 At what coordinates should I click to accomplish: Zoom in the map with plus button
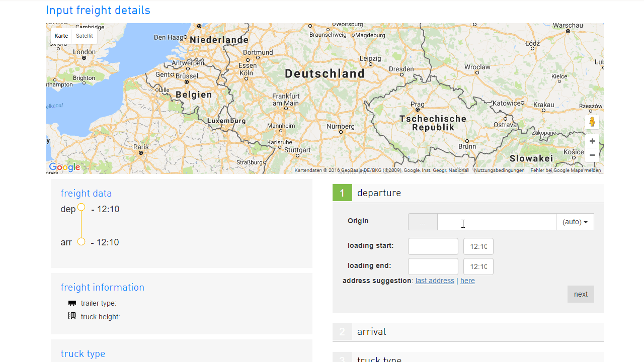coord(592,141)
